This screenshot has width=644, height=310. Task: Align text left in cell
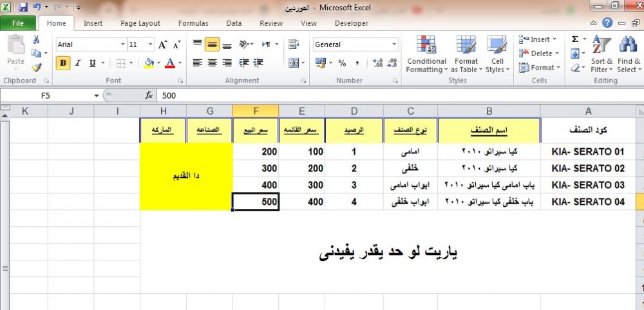tap(198, 63)
